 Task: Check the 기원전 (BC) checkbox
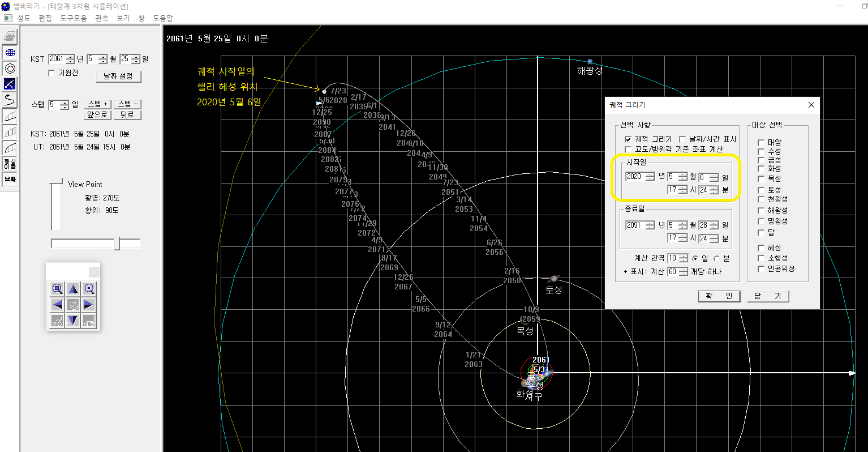point(52,73)
